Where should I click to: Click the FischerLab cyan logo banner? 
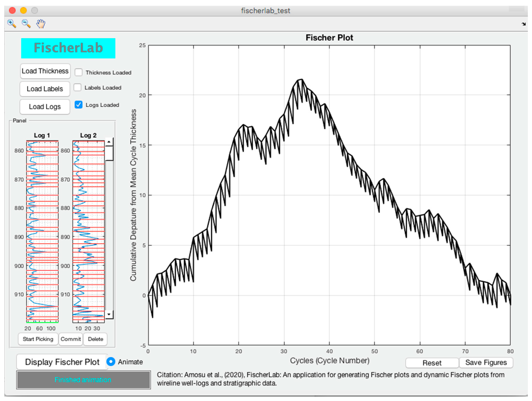[68, 48]
